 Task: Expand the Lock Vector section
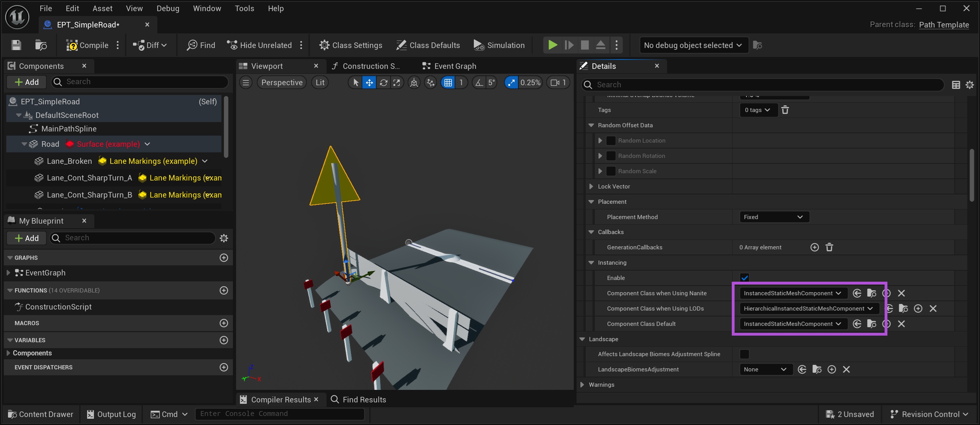[591, 187]
